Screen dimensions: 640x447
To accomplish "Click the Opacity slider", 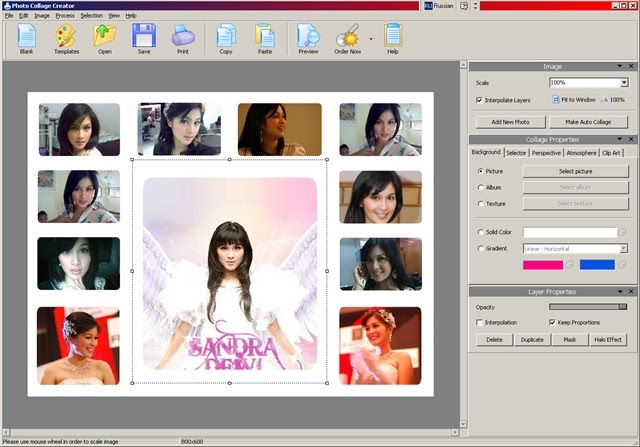I will coord(588,307).
